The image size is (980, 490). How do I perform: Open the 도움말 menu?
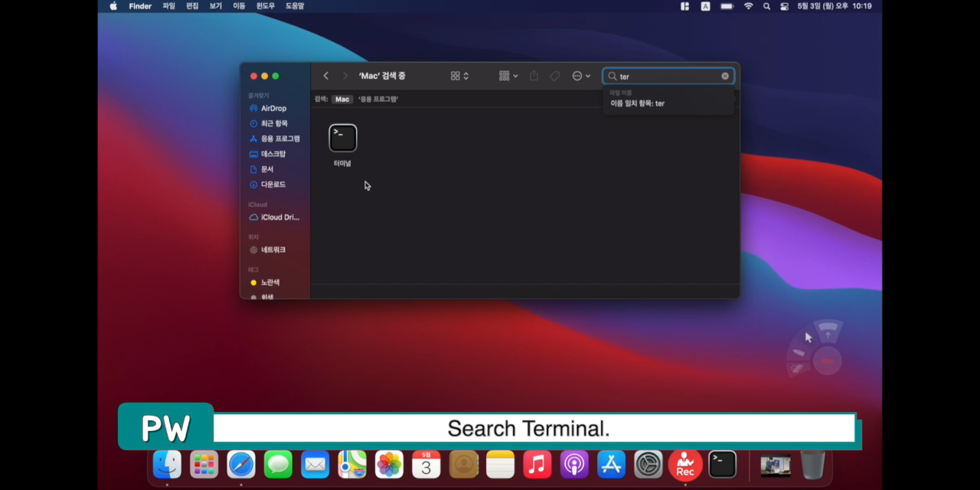(x=295, y=6)
